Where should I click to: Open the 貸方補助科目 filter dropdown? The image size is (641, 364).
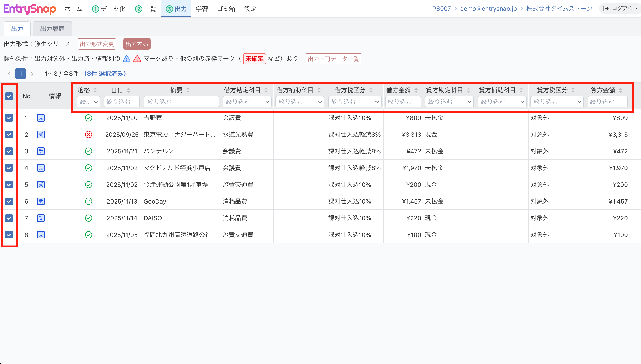pyautogui.click(x=502, y=102)
